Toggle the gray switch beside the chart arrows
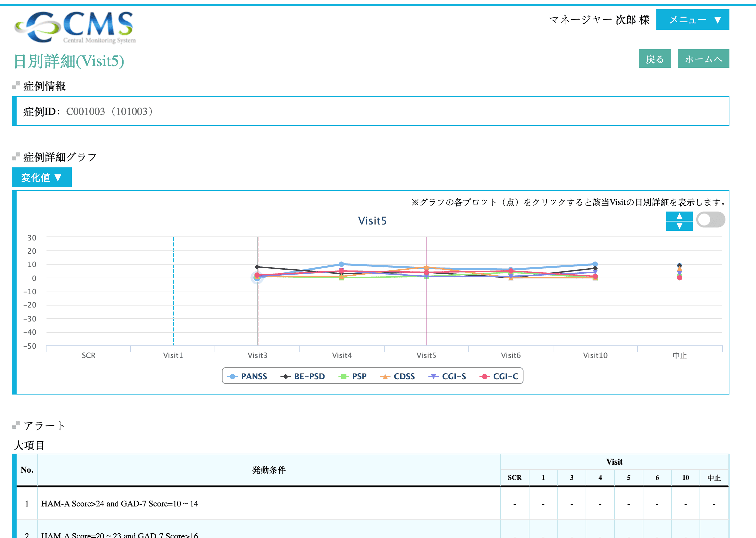Screen dimensions: 756x538 click(710, 220)
